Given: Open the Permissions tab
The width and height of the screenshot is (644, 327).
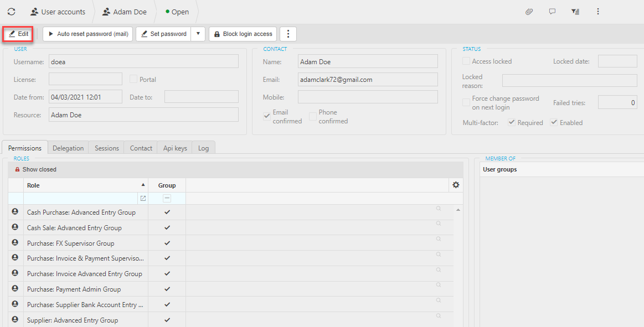Looking at the screenshot, I should (25, 148).
